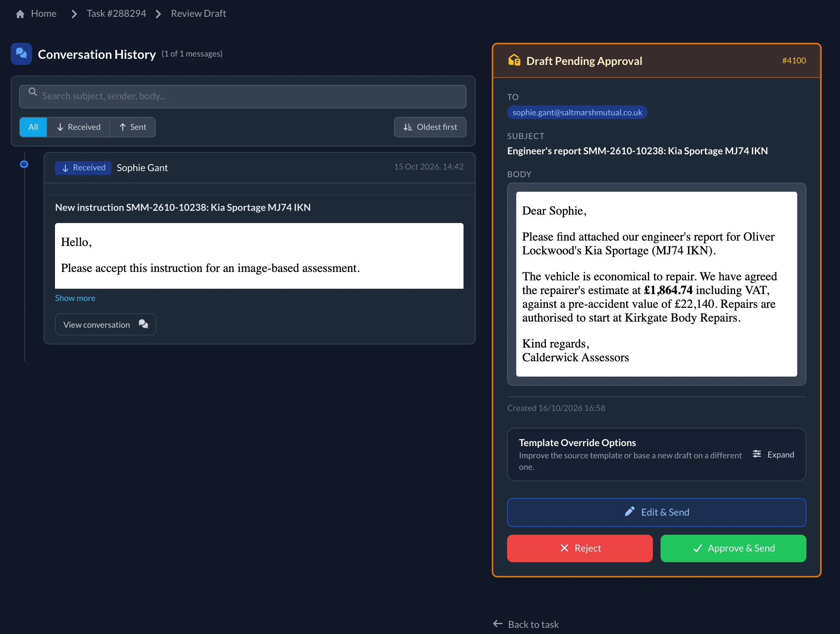Click the sliders icon beside Expand
840x634 pixels.
[x=757, y=454]
